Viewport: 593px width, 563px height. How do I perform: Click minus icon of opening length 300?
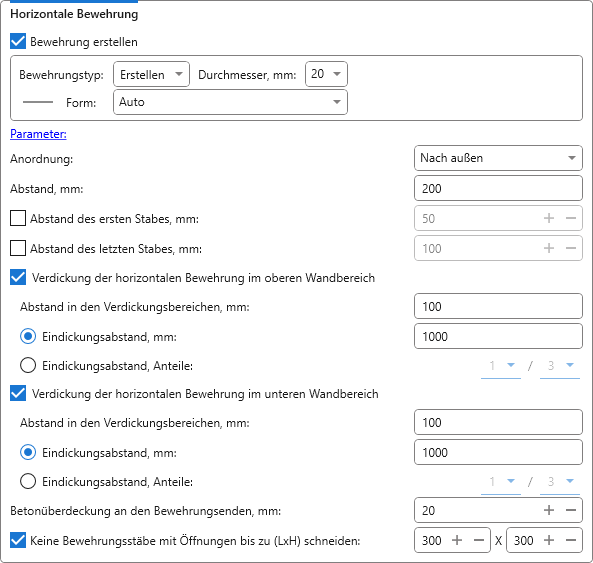click(x=479, y=540)
